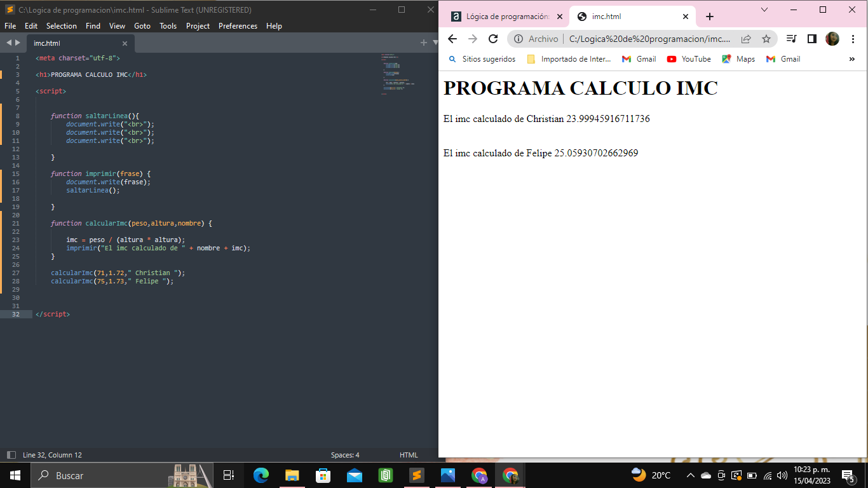The image size is (868, 488).
Task: Go to previous tab arrow in Sublime
Action: click(x=9, y=43)
